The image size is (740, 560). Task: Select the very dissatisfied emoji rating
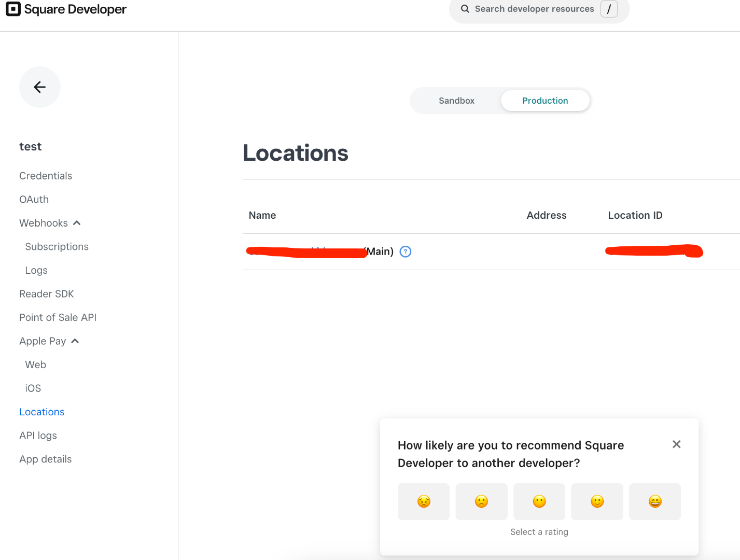tap(424, 501)
